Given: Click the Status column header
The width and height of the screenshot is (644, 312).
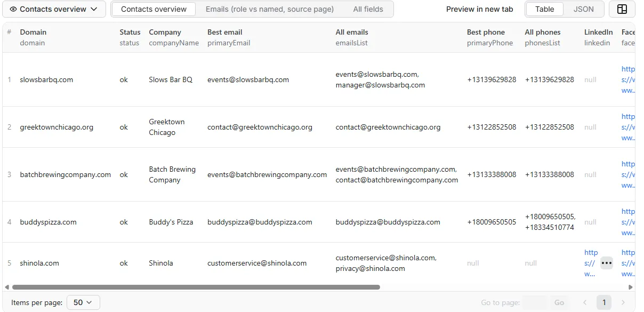Looking at the screenshot, I should point(130,37).
